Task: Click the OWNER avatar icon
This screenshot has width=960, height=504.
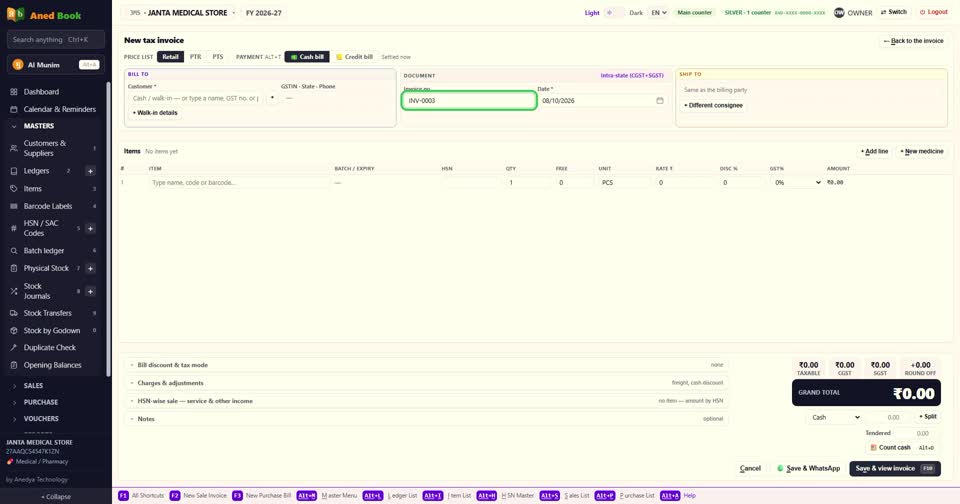Action: point(839,13)
